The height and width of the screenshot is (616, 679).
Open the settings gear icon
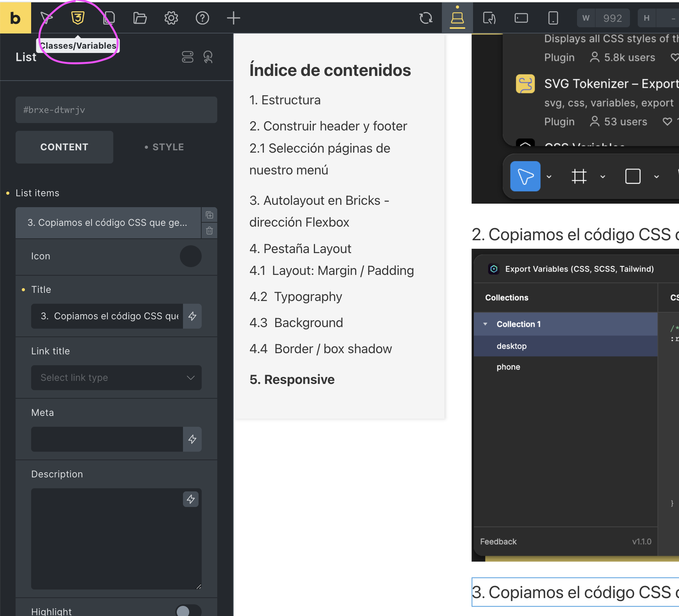(171, 18)
